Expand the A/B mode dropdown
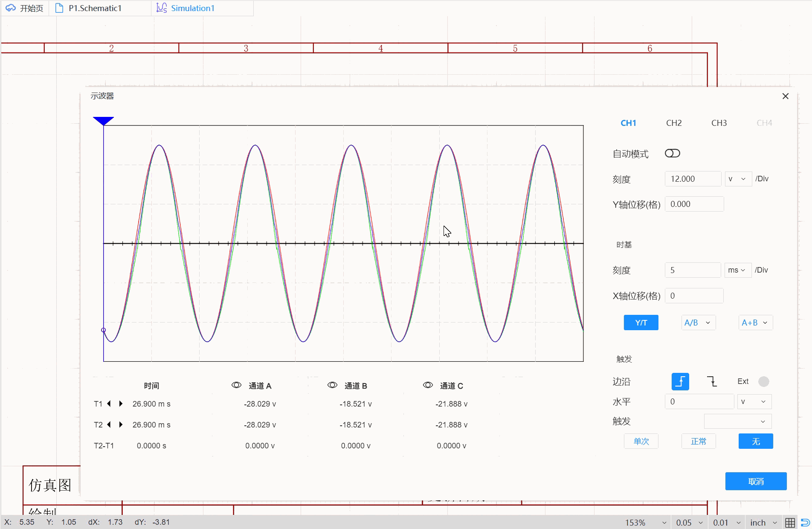This screenshot has width=812, height=529. click(x=698, y=323)
